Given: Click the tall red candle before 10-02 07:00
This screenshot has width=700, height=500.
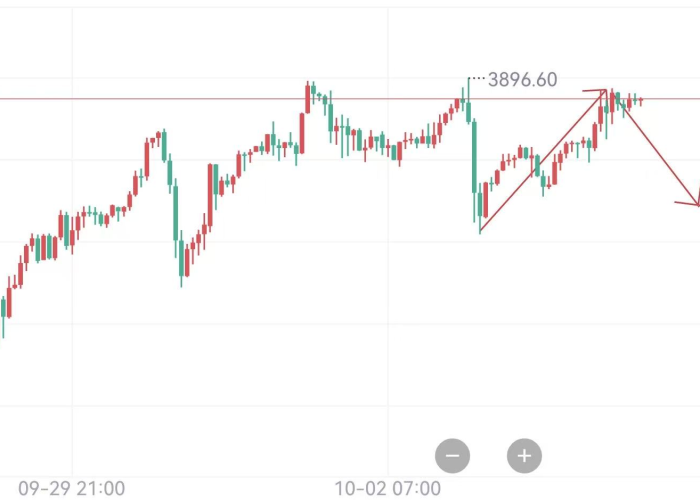Looking at the screenshot, I should 302,133.
